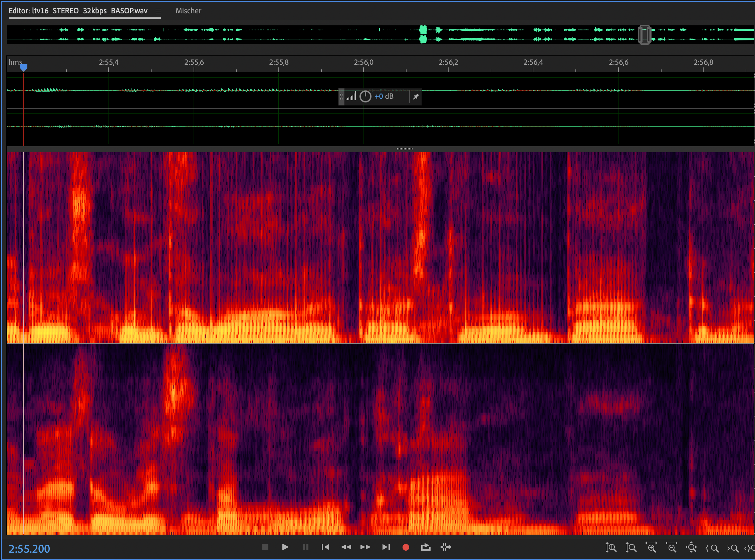Select the Editor ltv16_STEREO_32kbps_BASOP.wav tab
The height and width of the screenshot is (560, 755).
click(x=78, y=11)
